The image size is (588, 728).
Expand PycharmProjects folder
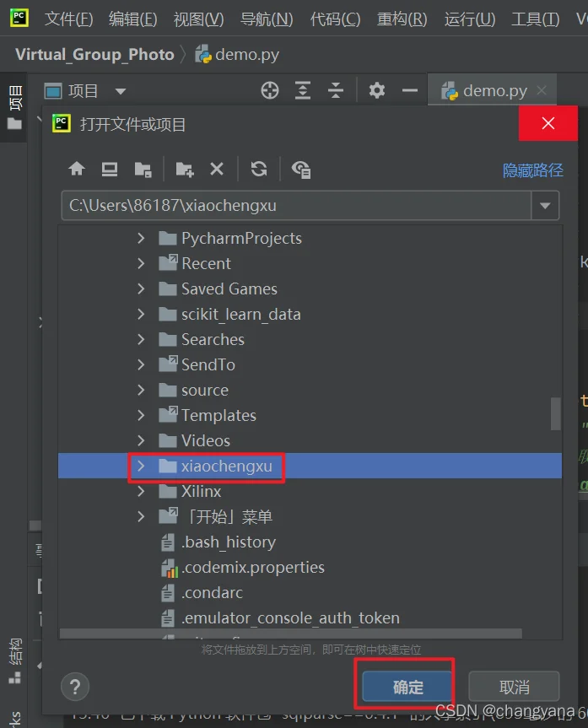[141, 238]
